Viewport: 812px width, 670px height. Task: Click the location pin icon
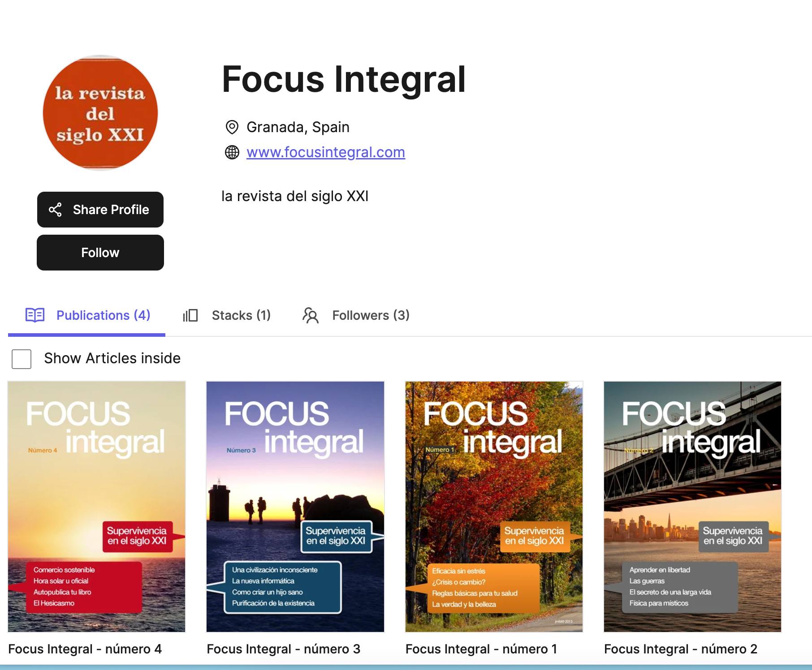tap(232, 127)
